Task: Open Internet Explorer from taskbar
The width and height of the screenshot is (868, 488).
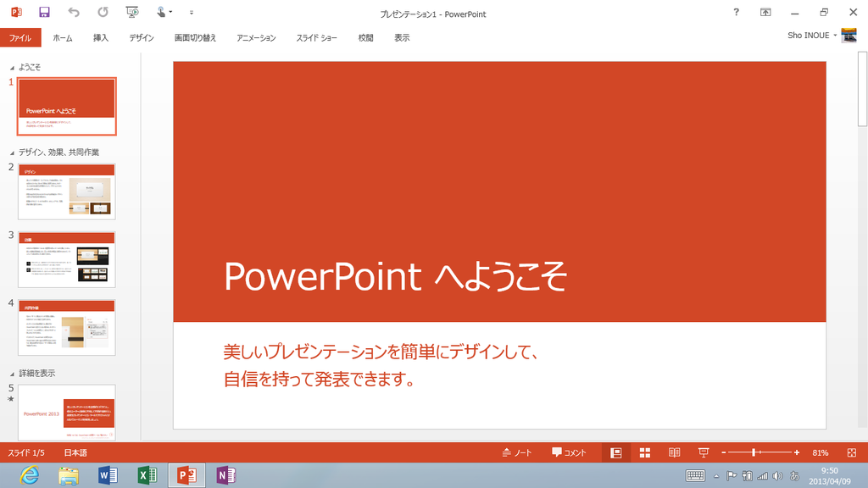Action: (30, 475)
